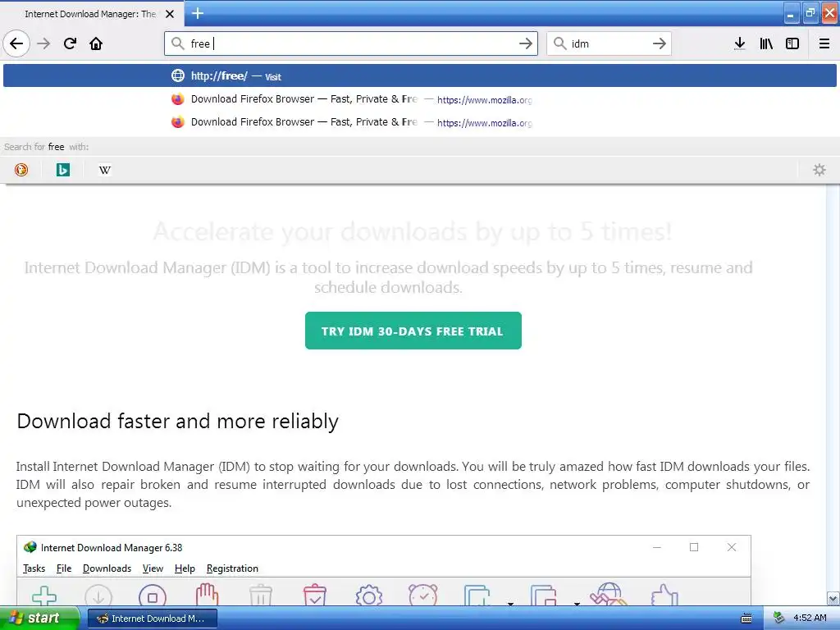Click the grey Resume download arrow icon
The image size is (840, 630).
pos(98,596)
